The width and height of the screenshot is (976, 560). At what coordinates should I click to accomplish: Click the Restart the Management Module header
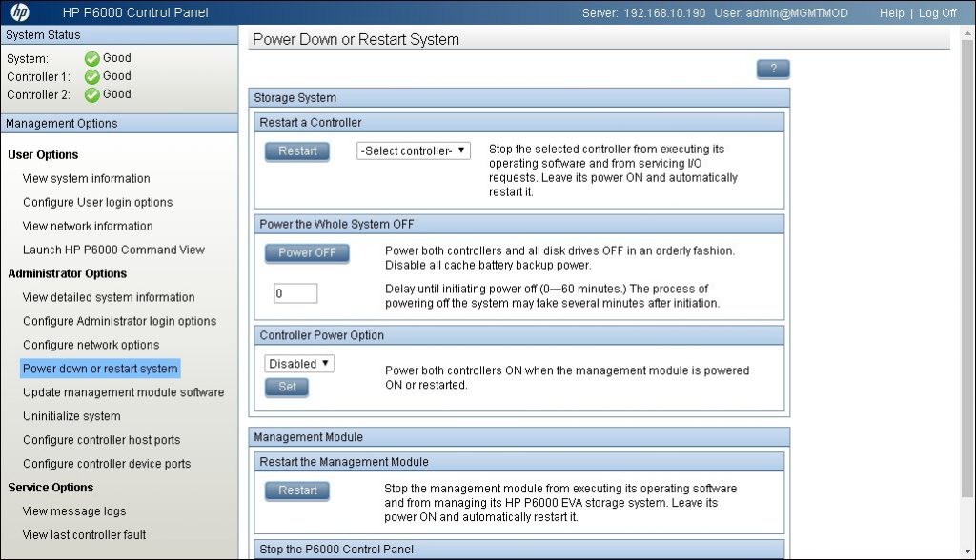(x=519, y=462)
